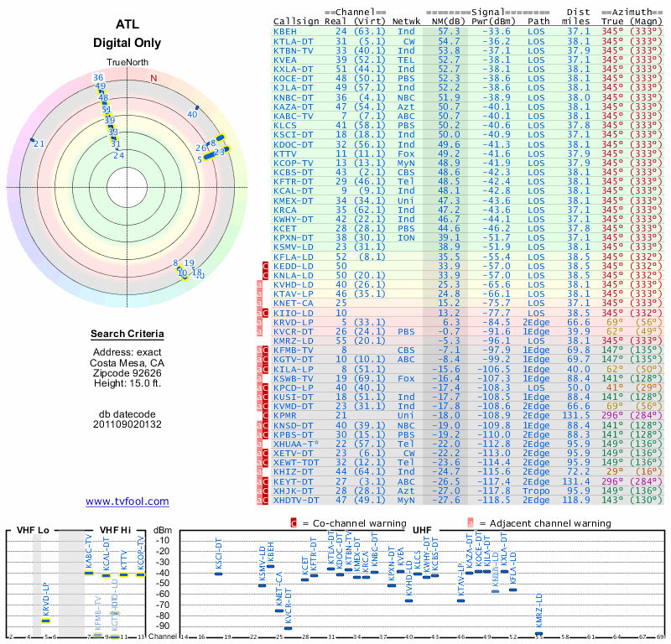Select the KMEX-DT callsign in the table

294,200
